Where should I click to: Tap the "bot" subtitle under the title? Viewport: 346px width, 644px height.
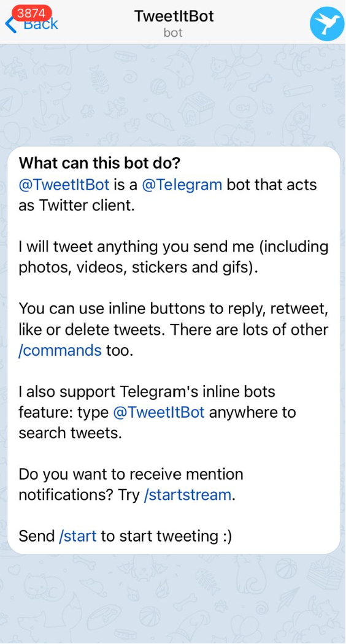173,33
